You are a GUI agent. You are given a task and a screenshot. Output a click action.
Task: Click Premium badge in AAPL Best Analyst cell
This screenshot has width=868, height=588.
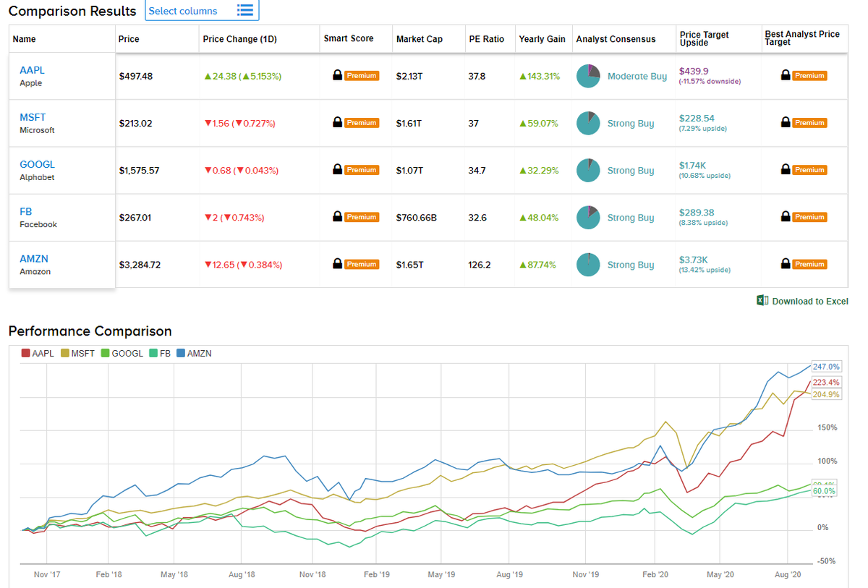pos(810,76)
